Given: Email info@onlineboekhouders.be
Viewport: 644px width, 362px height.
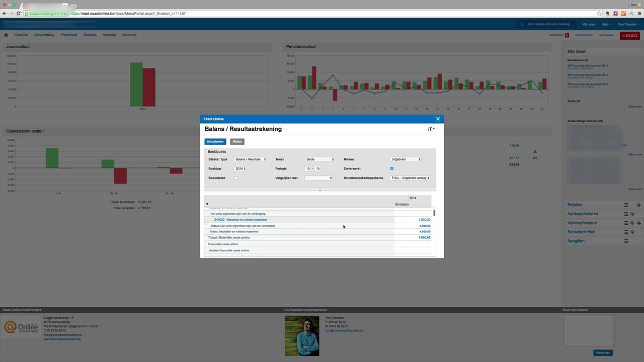Looking at the screenshot, I should pos(62,335).
